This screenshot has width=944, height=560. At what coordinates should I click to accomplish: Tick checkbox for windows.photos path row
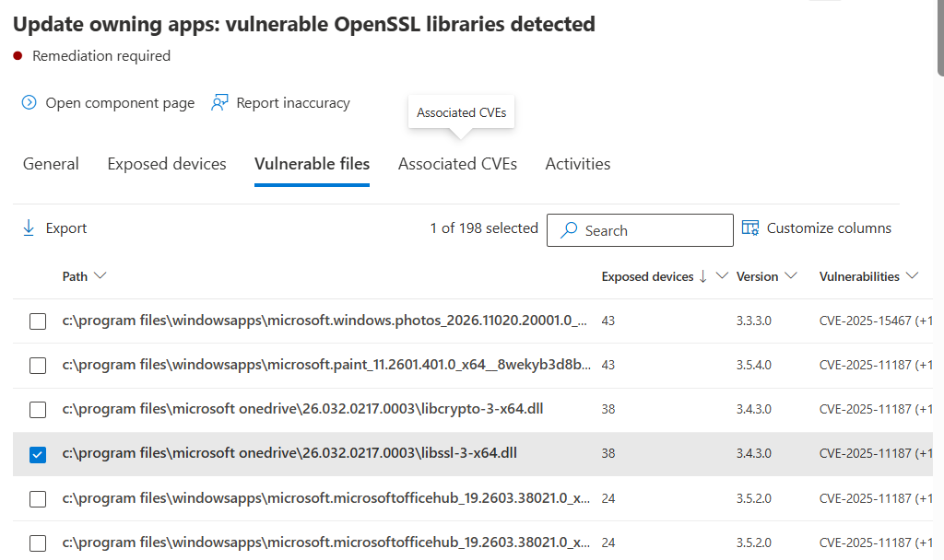[x=38, y=321]
